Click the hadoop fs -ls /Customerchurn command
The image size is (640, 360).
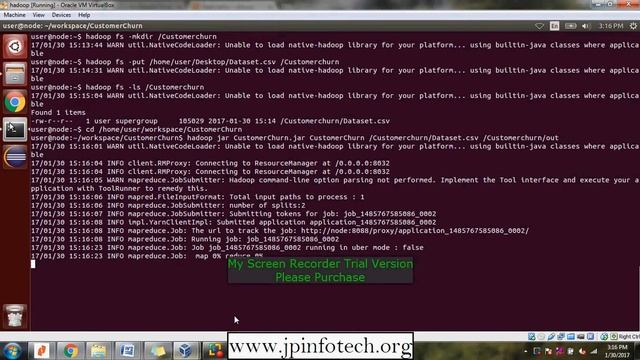tap(145, 87)
